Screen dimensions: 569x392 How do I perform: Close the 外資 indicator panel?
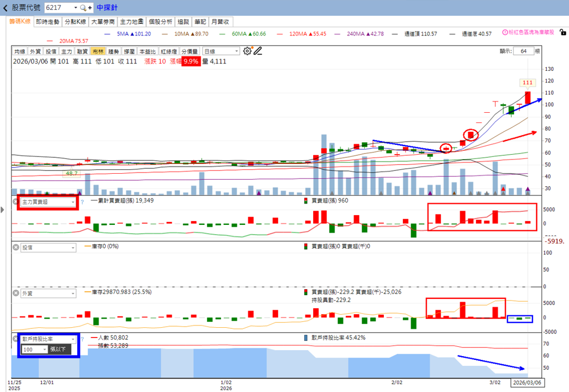[16, 293]
